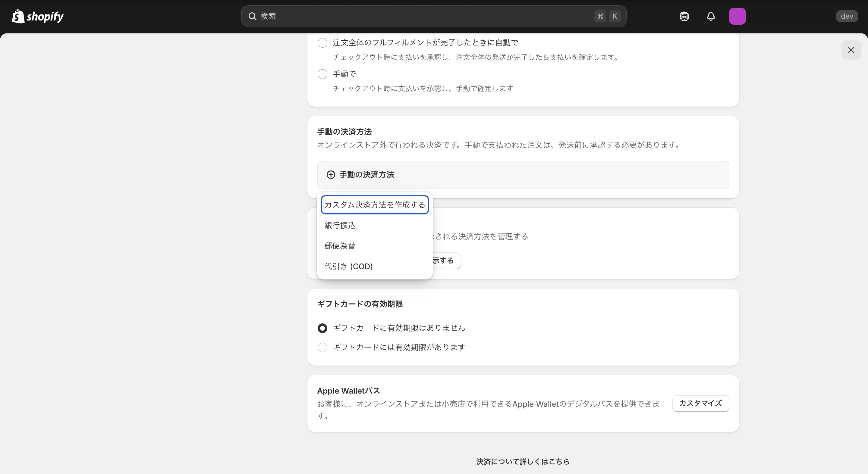Select ギフトカードには有効期限があります option
Image resolution: width=868 pixels, height=474 pixels.
click(x=322, y=347)
